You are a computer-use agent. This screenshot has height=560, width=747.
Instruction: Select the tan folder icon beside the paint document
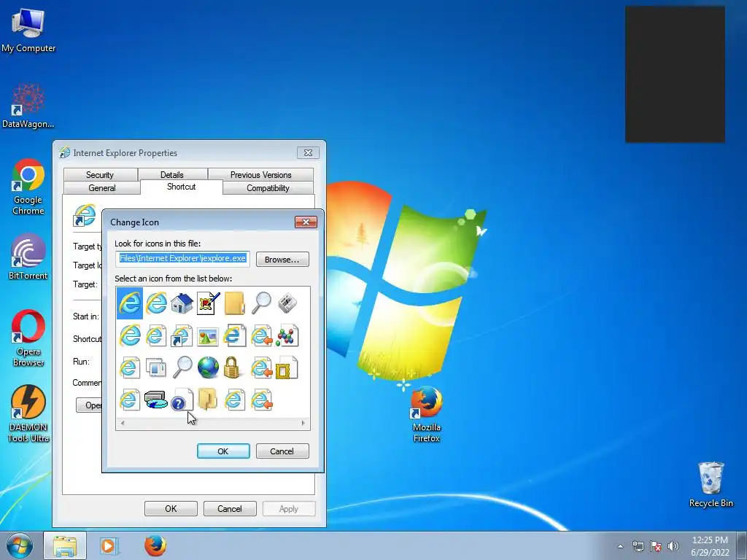[x=234, y=303]
